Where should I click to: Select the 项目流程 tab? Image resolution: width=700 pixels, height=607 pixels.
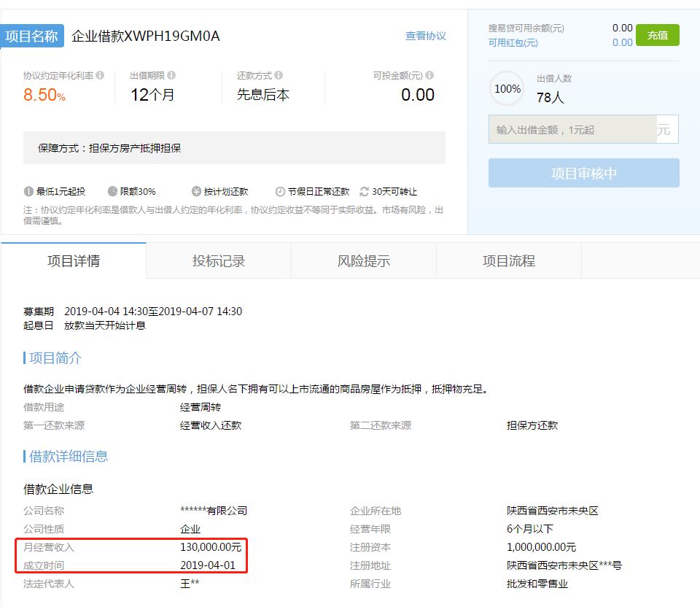tap(509, 261)
